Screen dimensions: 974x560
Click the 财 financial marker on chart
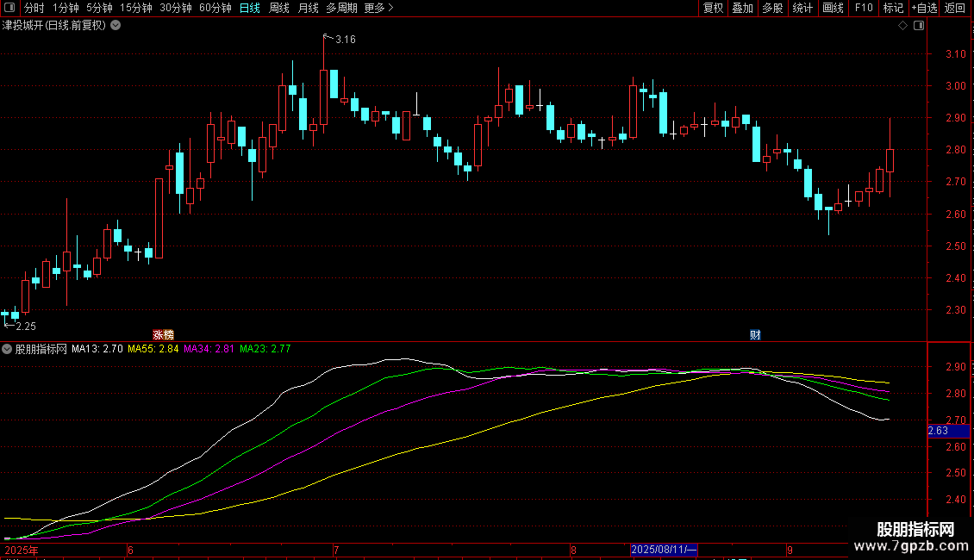755,334
